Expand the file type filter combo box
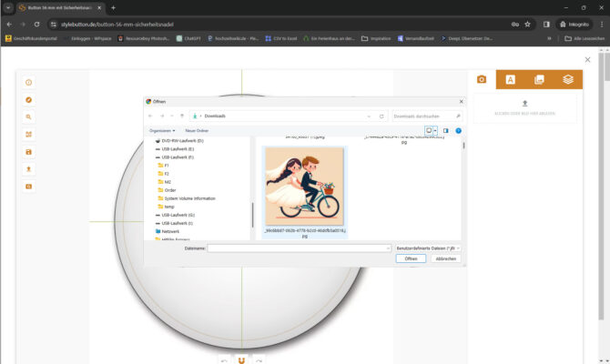The width and height of the screenshot is (610, 364). 428,248
